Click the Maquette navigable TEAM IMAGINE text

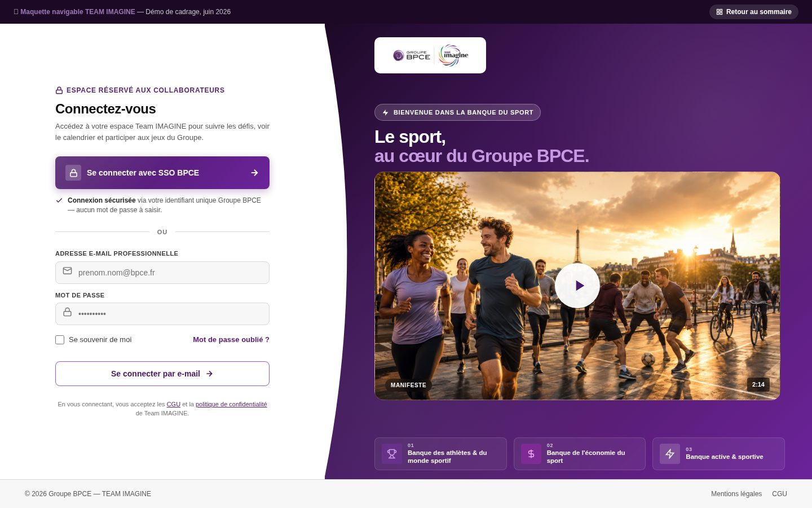point(78,12)
